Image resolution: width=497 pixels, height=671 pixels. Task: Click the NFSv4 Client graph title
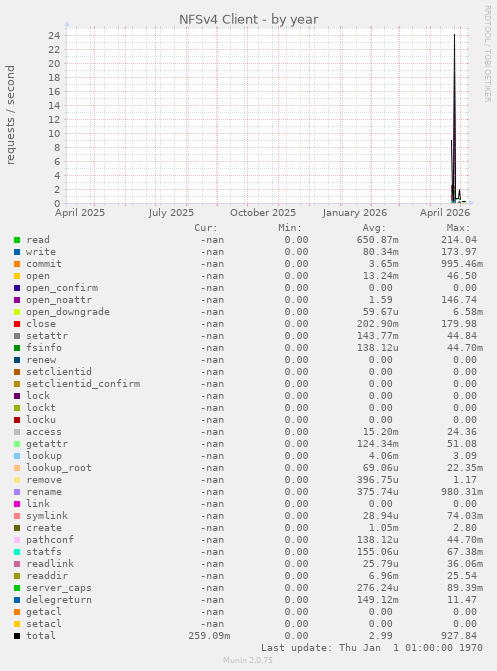coord(248,20)
